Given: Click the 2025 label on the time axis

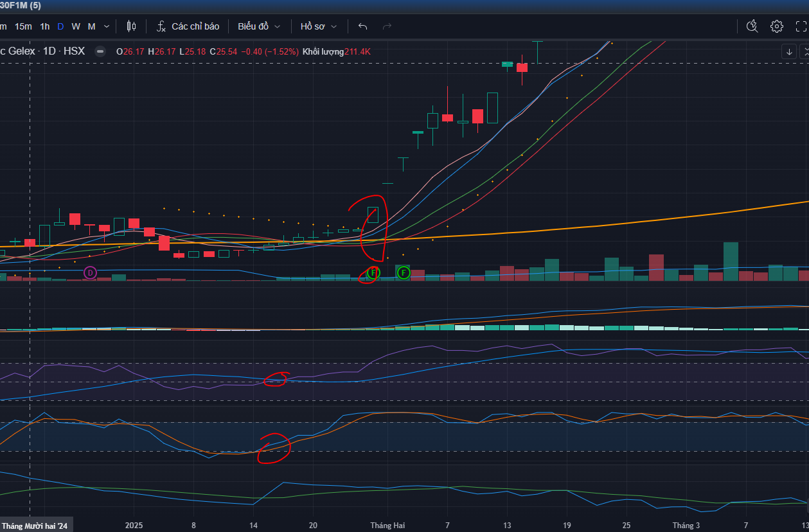Looking at the screenshot, I should coord(134,526).
